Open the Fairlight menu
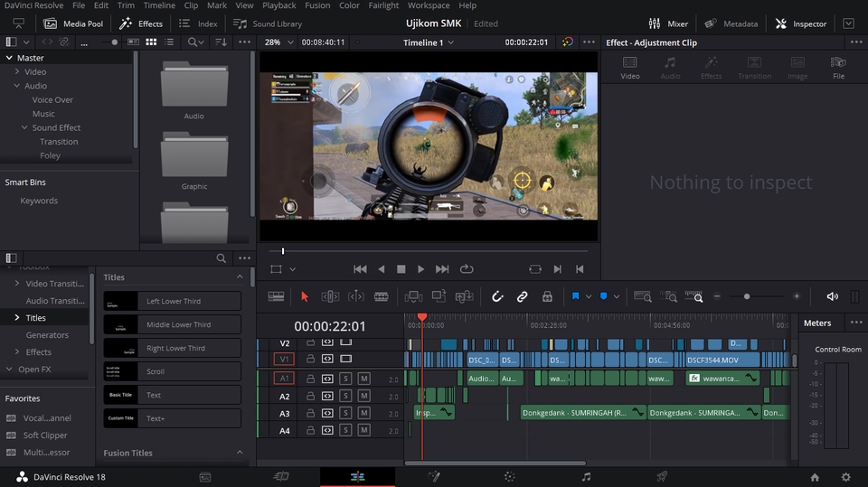The width and height of the screenshot is (868, 487). click(383, 5)
